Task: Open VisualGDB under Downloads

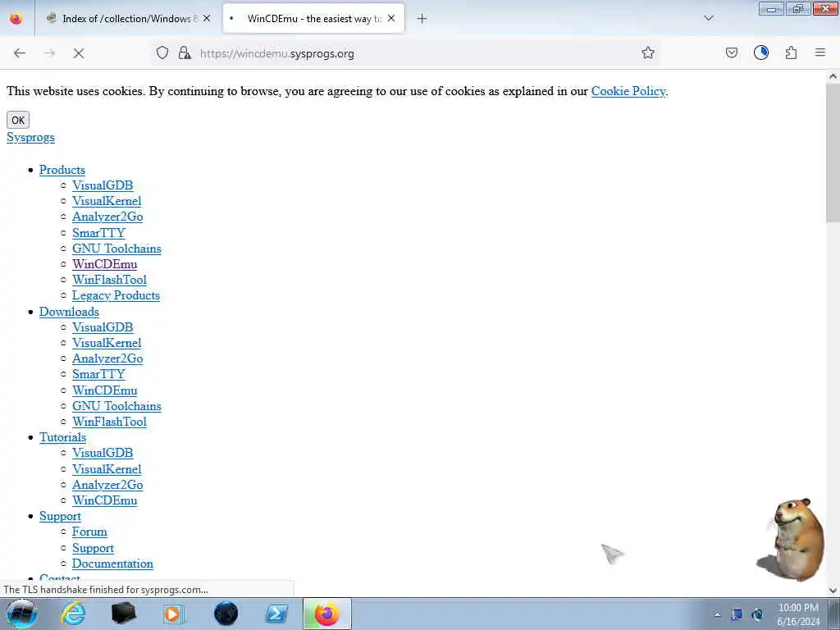Action: click(103, 326)
